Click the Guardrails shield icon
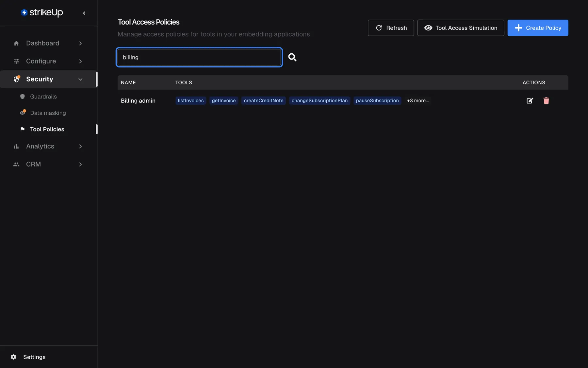Viewport: 588px width, 368px height. click(x=23, y=96)
